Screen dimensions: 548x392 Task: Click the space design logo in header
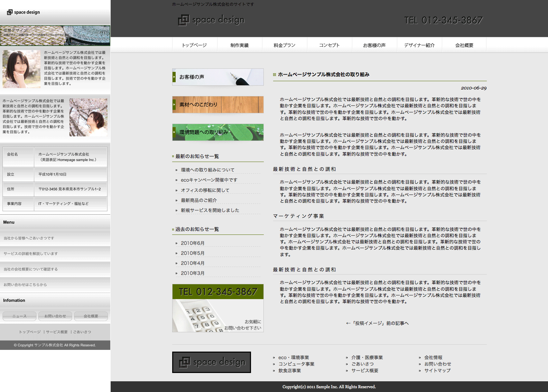211,20
